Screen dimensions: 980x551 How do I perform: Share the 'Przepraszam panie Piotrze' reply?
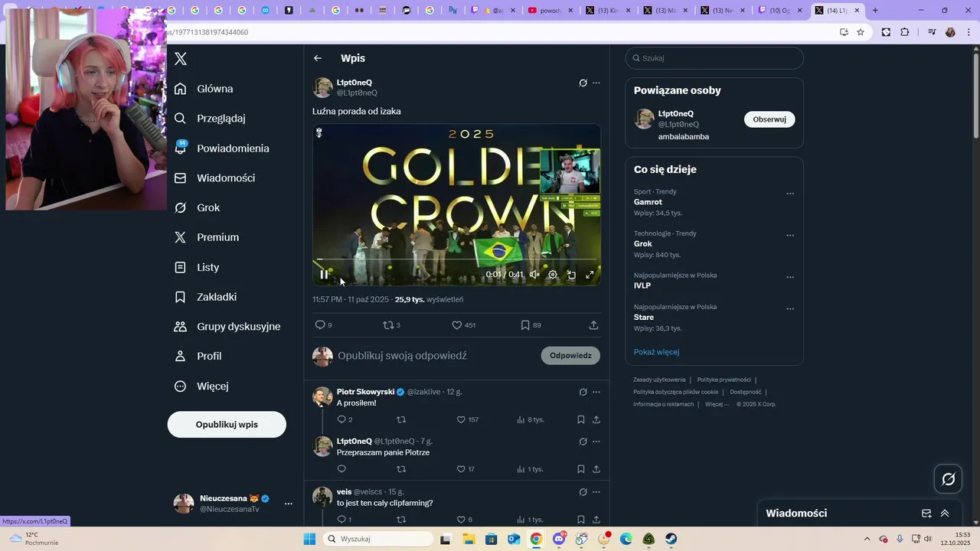(596, 469)
